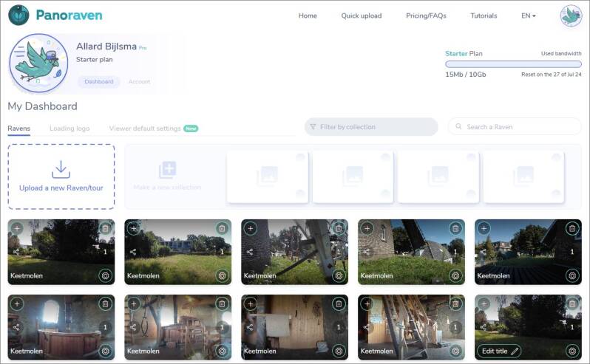Screen dimensions: 590x364
Task: Add the dark garden trees Keetmolen to a collection
Action: coord(17,228)
